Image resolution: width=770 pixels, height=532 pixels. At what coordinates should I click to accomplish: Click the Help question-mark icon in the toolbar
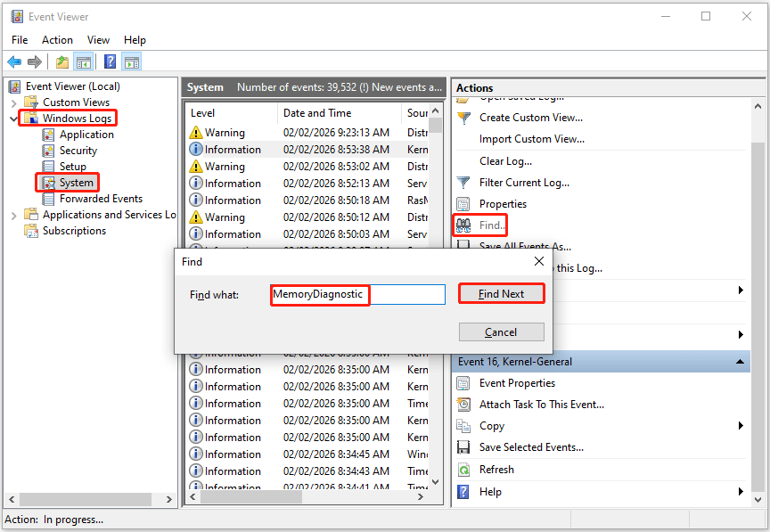(x=109, y=61)
